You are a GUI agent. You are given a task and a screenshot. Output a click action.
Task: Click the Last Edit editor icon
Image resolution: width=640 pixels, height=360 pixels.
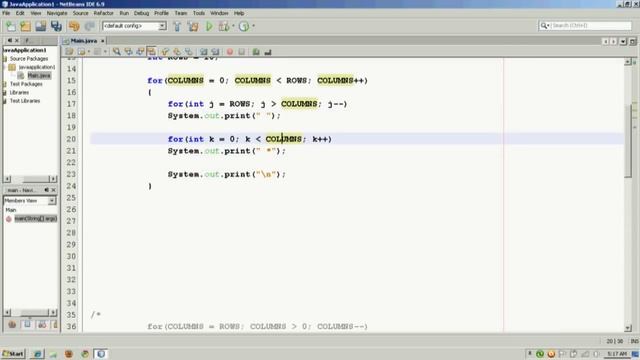point(69,51)
